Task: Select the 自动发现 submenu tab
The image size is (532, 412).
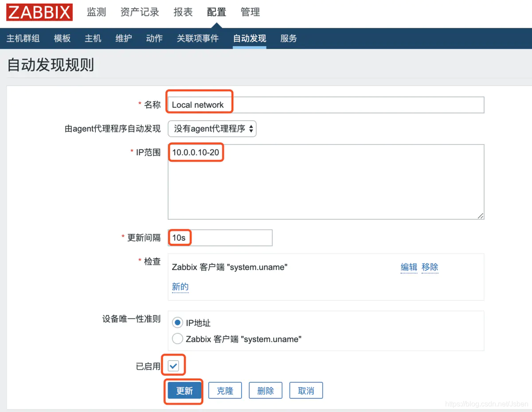Action: click(x=250, y=39)
